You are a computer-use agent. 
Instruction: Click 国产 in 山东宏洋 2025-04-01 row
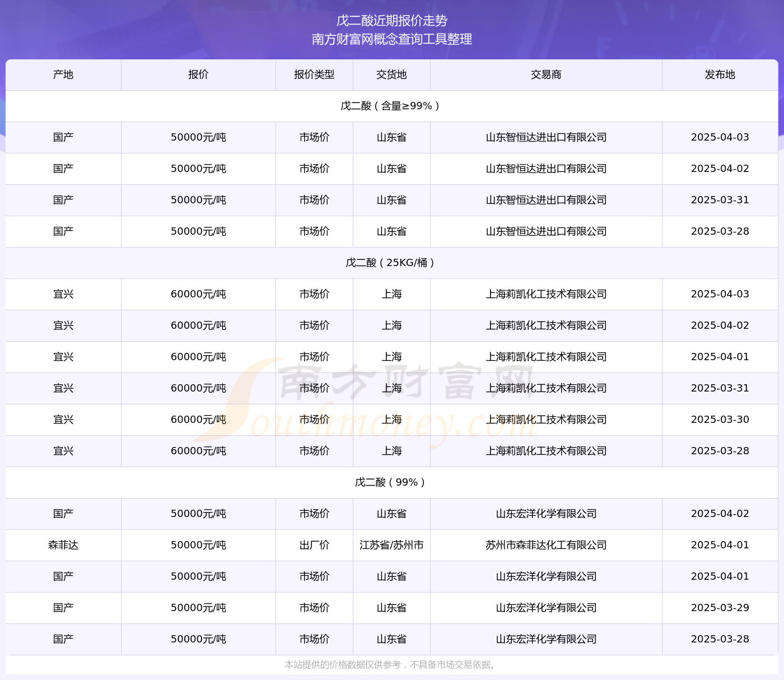63,576
